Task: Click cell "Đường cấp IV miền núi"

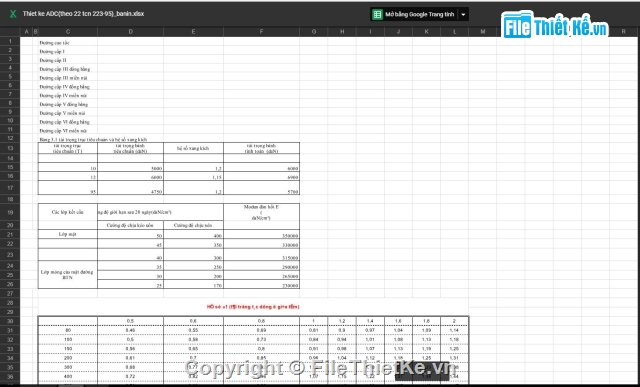Action: pos(63,95)
